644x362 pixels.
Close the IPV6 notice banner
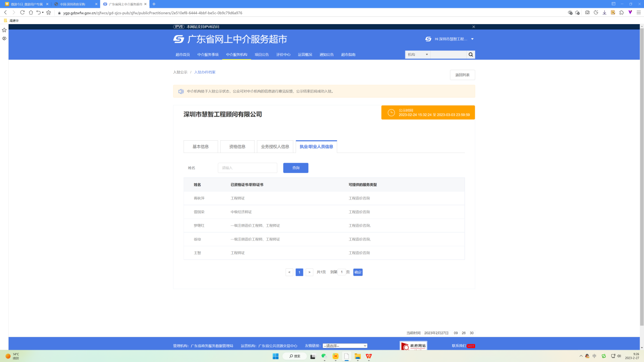473,27
